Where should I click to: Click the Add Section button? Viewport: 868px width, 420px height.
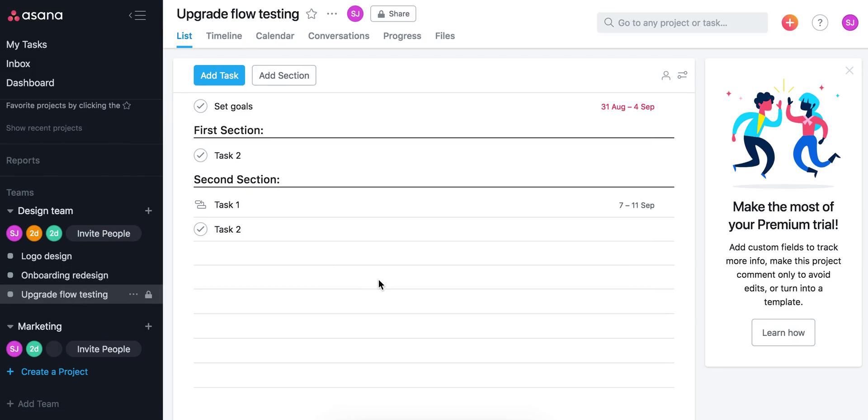pos(284,75)
